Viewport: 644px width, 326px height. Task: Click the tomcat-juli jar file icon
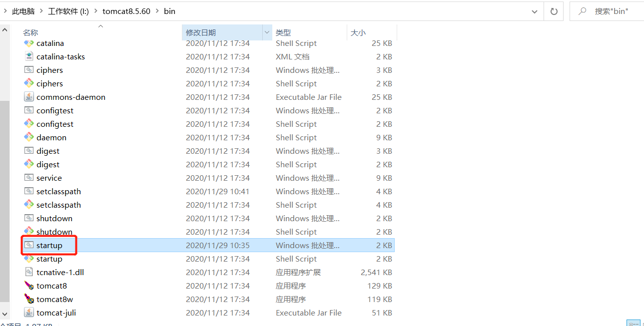click(x=29, y=313)
